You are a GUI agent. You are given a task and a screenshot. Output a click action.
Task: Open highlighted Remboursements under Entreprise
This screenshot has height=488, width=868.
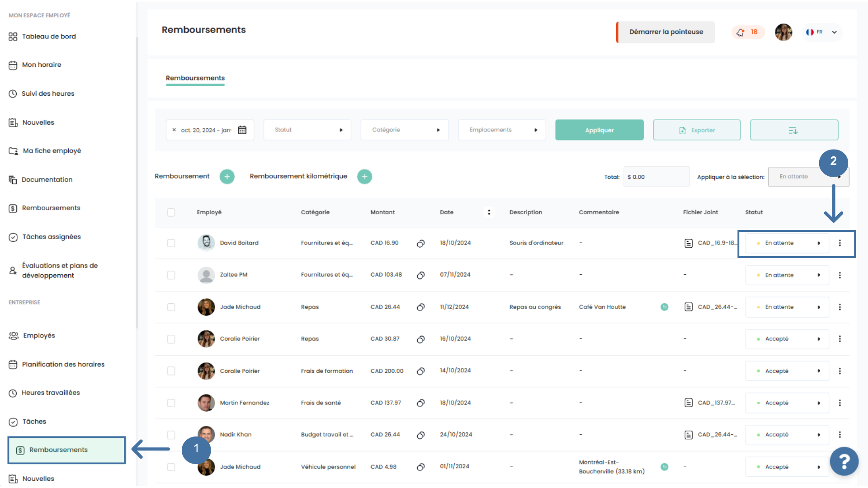click(66, 450)
